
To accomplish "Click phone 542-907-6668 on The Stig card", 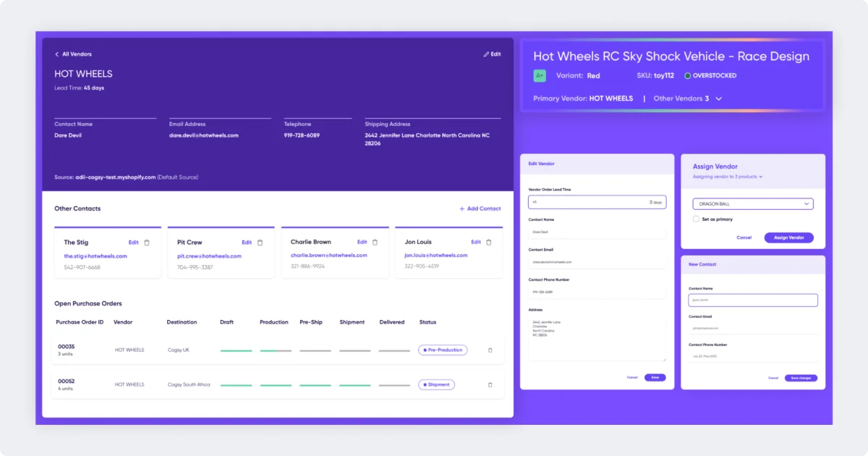I will point(82,267).
